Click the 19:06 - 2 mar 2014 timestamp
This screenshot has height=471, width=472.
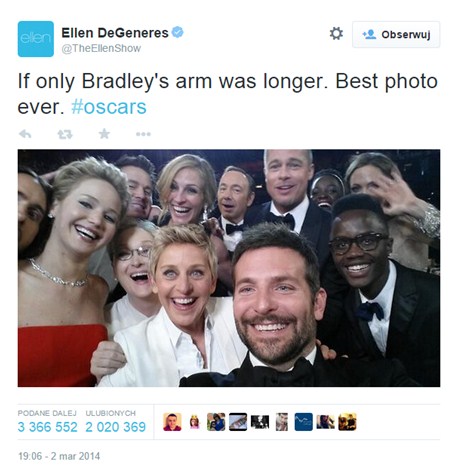59,456
